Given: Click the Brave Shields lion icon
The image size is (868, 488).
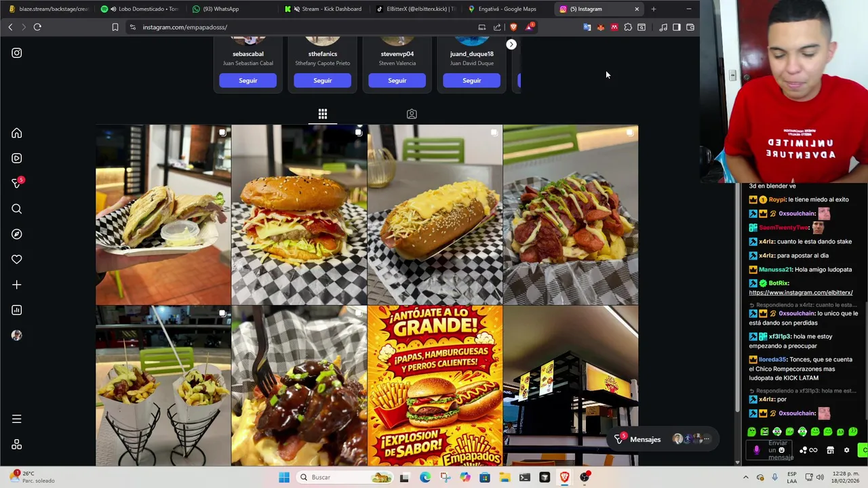Looking at the screenshot, I should (513, 27).
